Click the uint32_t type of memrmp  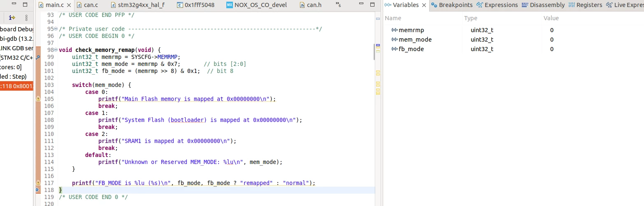pos(482,30)
